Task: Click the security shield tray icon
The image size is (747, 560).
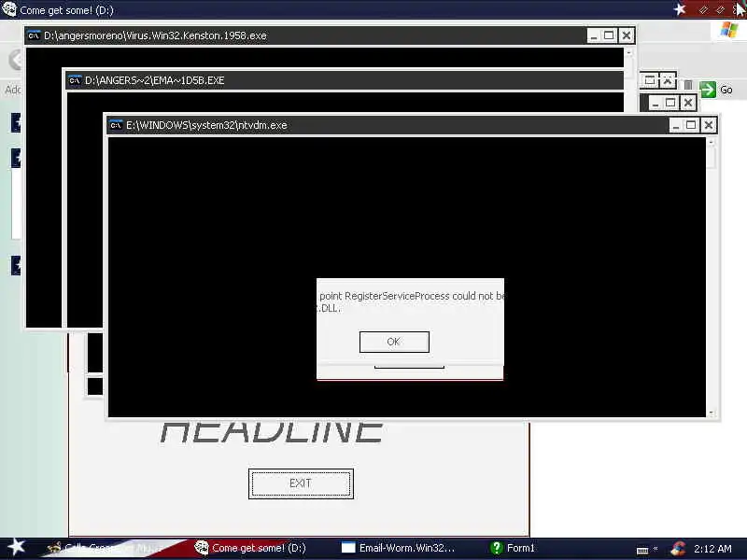Action: (x=678, y=549)
